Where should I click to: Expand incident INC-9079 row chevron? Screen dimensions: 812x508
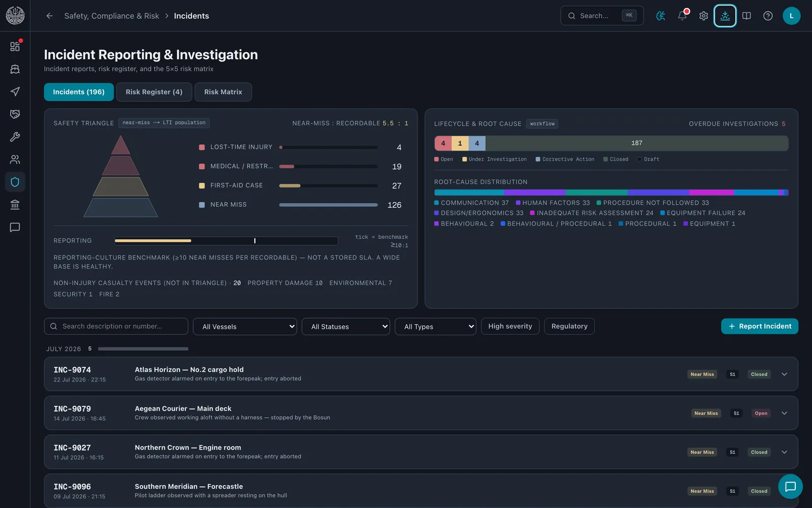point(785,413)
